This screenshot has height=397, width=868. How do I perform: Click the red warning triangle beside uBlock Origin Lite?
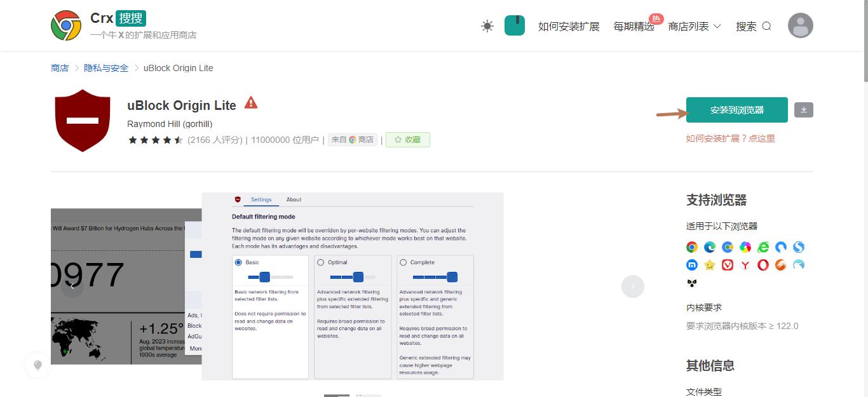251,103
